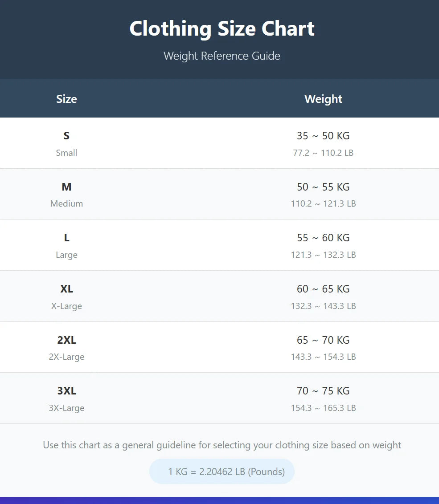
Task: Click the bold "XL" size label
Action: click(66, 289)
